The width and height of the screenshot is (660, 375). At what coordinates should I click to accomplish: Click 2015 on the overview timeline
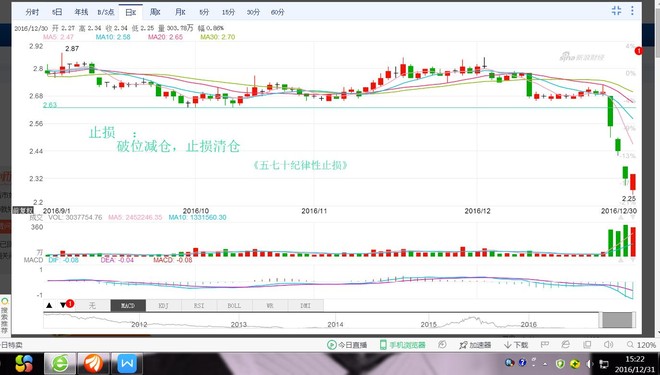[428, 324]
